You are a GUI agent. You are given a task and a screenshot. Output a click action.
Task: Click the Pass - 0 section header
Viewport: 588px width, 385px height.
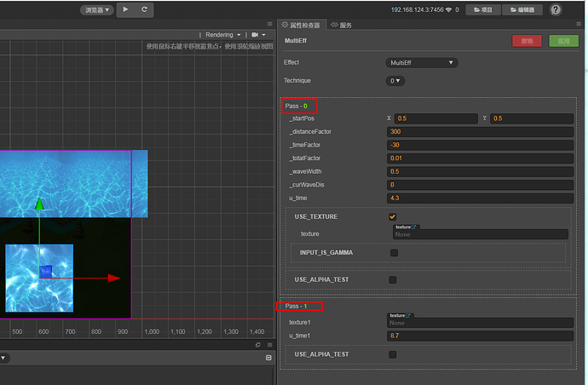click(x=297, y=106)
